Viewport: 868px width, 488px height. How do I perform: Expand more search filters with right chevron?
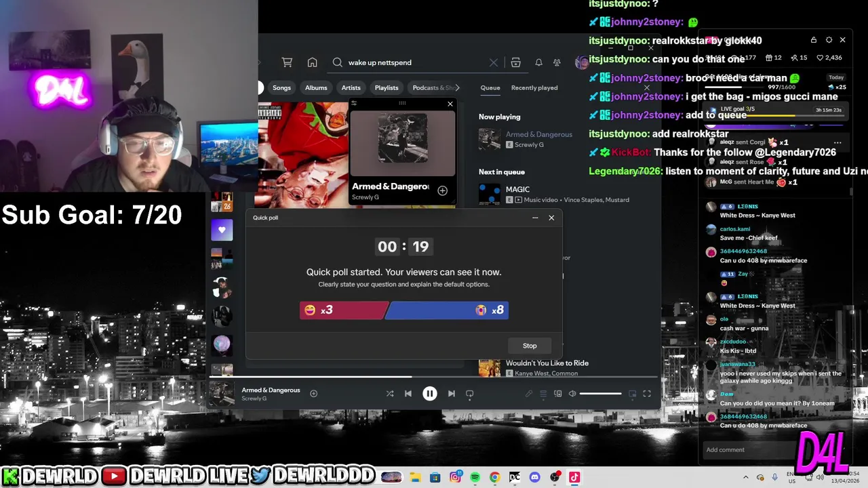click(x=457, y=87)
